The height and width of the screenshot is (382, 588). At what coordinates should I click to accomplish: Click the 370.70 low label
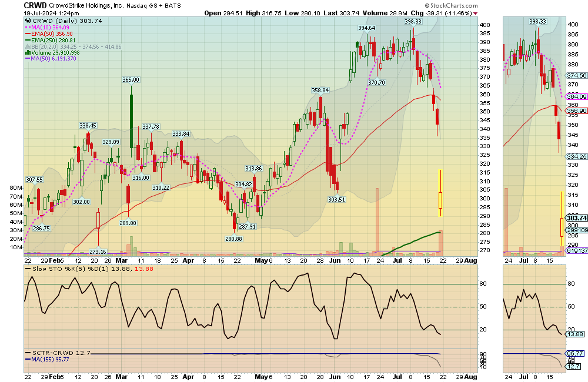(x=376, y=82)
